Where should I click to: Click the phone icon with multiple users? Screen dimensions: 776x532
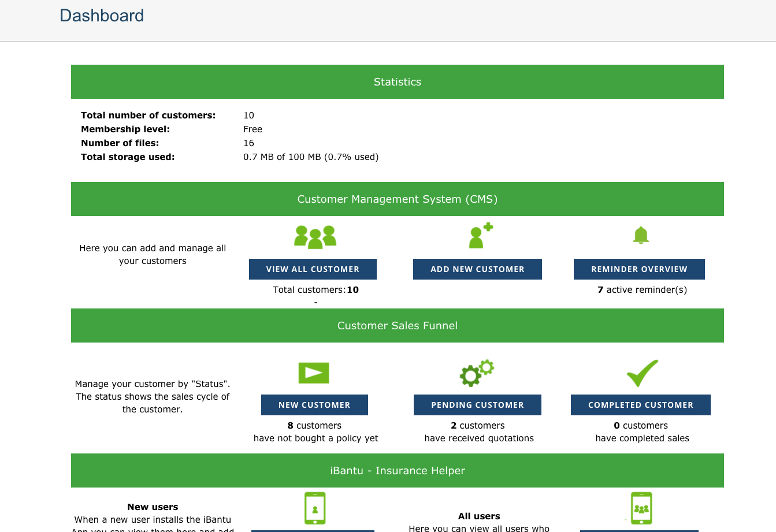tap(641, 508)
